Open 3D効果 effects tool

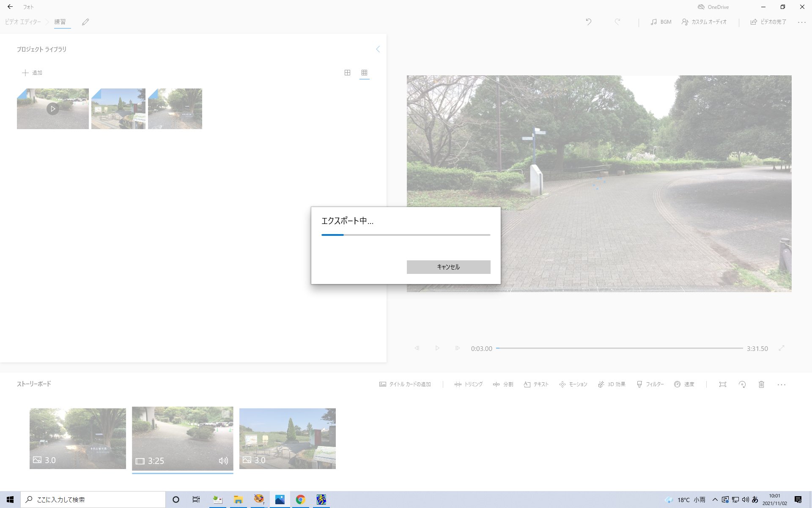612,384
